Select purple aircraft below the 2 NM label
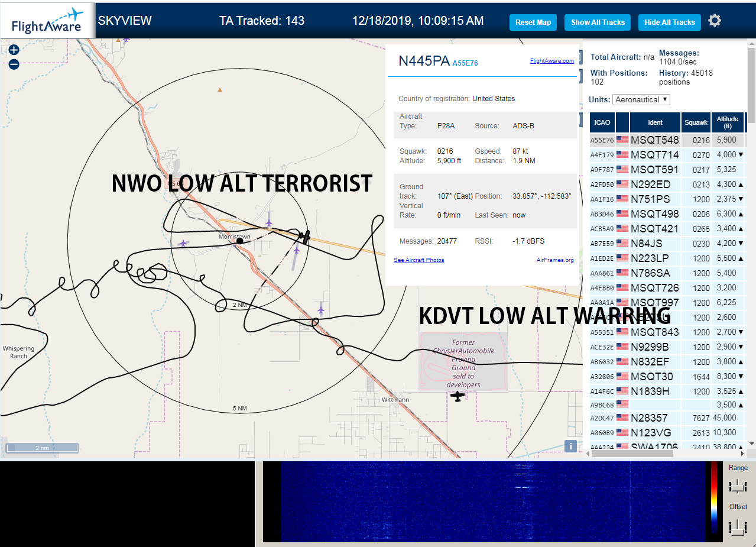Screen dimensions: 756x547 [x=321, y=309]
